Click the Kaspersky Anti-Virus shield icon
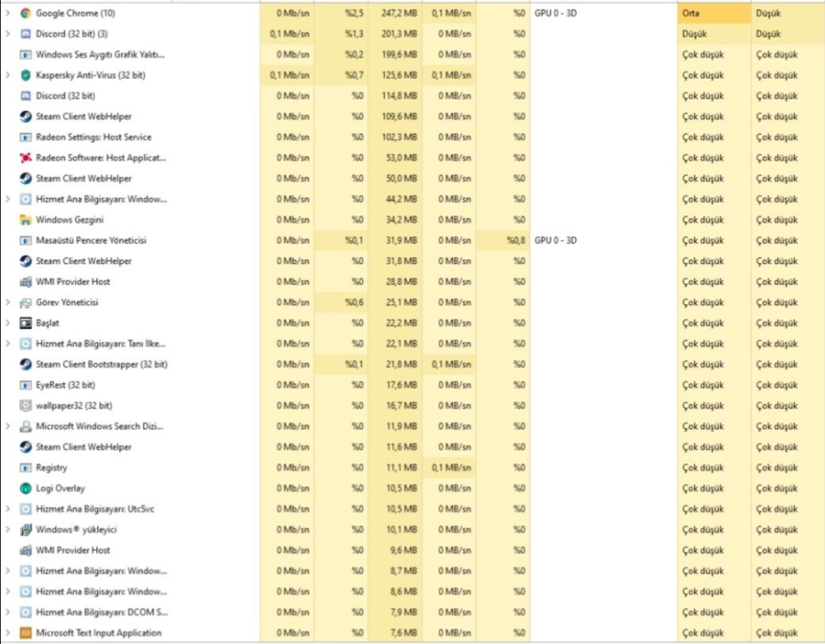Screen dimensions: 825x644 26,75
